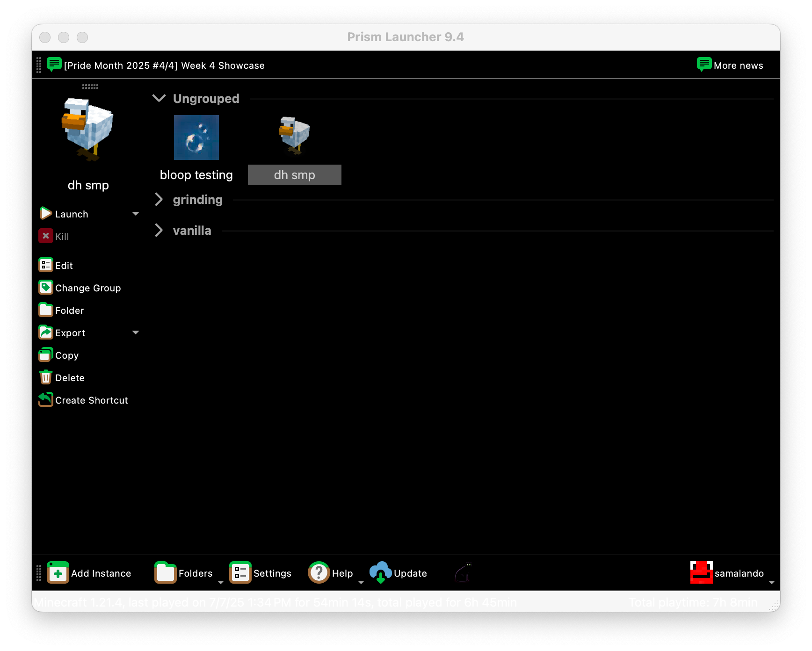Expand the grinding group
Screen dimensions: 812x651
click(159, 199)
